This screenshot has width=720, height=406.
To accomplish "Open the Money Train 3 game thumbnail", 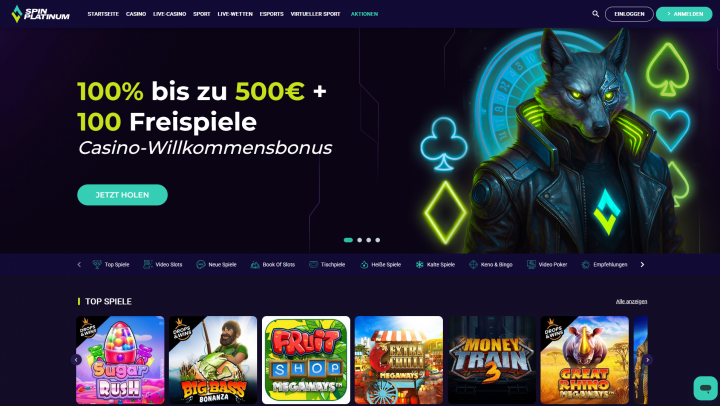I will pos(492,360).
